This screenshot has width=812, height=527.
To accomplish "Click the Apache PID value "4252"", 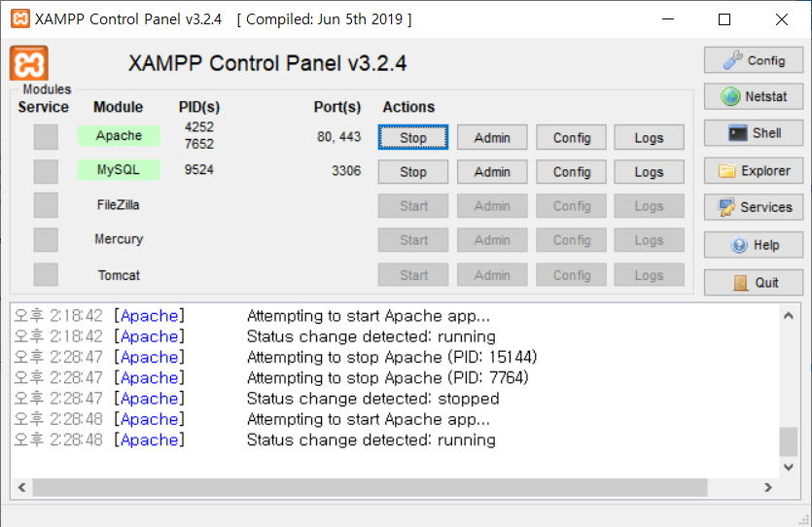I will click(x=198, y=126).
